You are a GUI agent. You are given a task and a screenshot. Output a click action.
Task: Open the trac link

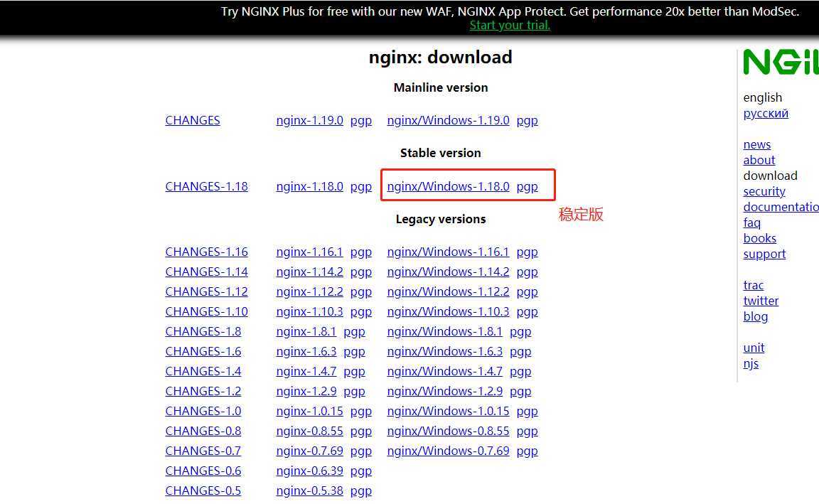coord(753,285)
